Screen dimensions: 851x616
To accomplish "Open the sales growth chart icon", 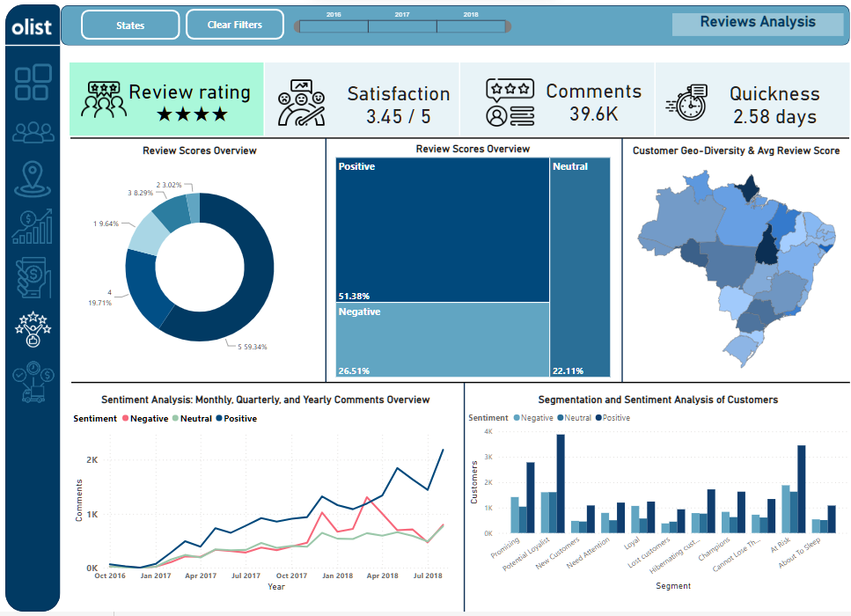I will 33,227.
